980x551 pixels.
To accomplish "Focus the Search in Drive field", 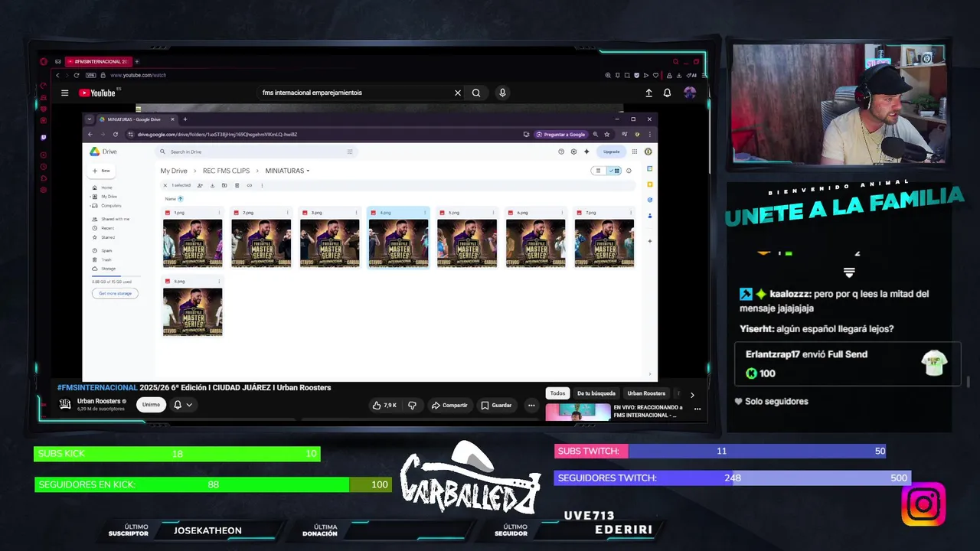I will [x=257, y=152].
